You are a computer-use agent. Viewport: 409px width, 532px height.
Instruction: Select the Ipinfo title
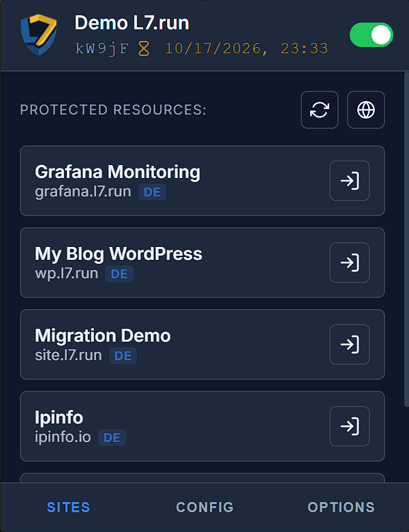coord(59,417)
